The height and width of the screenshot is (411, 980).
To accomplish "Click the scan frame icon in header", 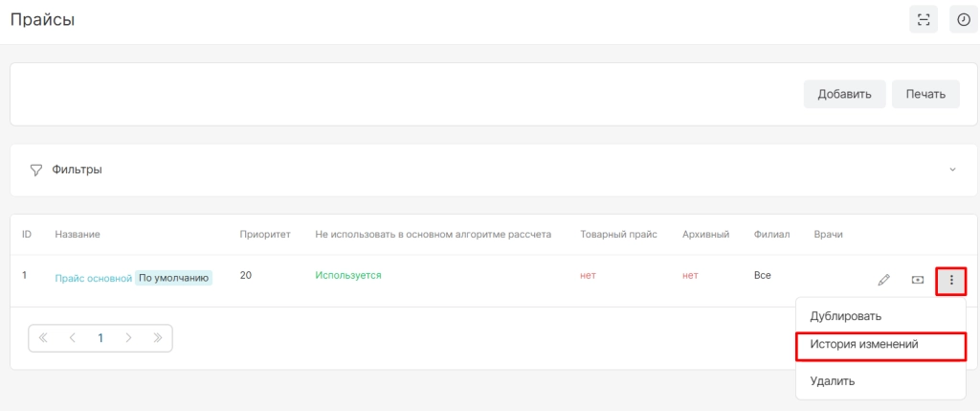I will (923, 19).
